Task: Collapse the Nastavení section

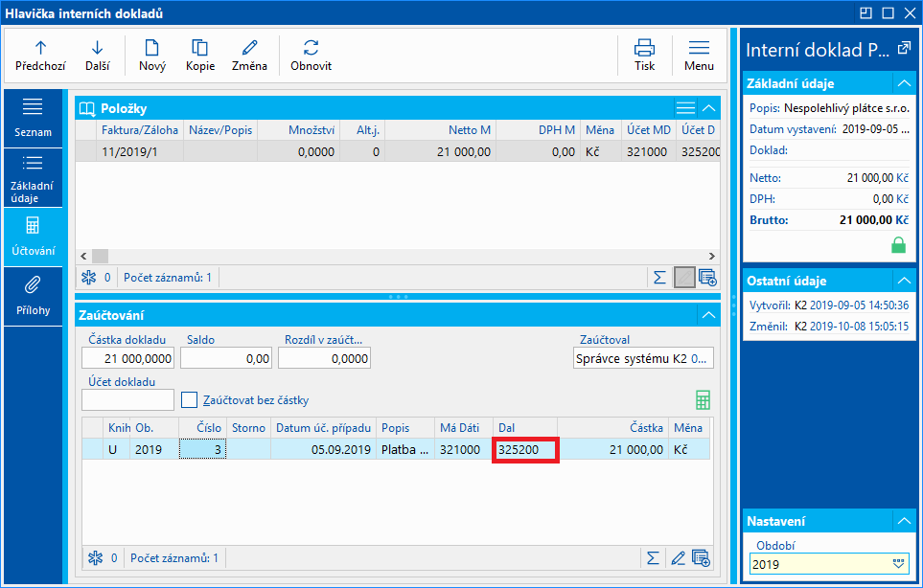Action: point(904,521)
